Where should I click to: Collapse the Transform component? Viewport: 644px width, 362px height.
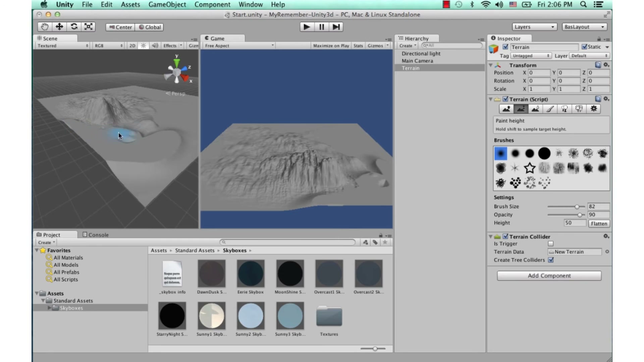tap(491, 65)
